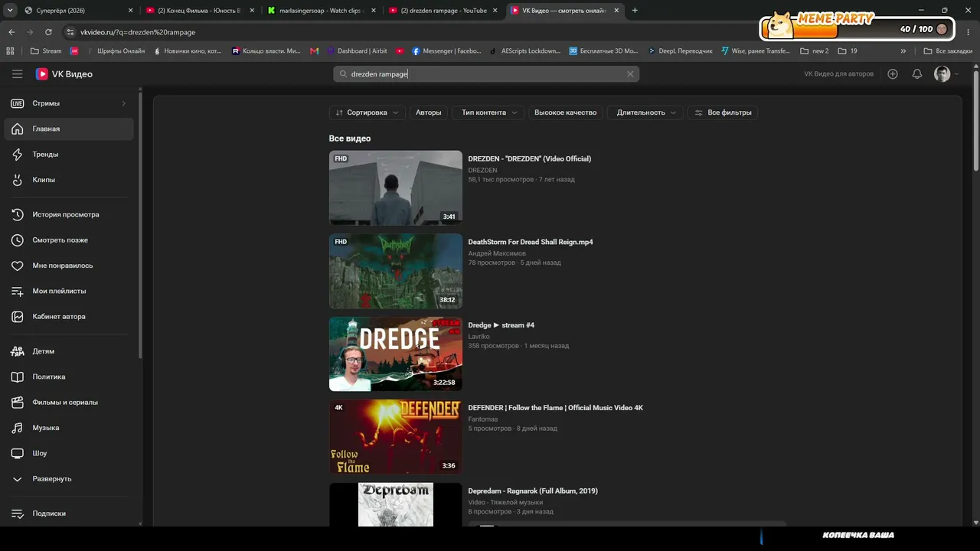
Task: Open the DREZDEN video thumbnail
Action: (x=396, y=187)
